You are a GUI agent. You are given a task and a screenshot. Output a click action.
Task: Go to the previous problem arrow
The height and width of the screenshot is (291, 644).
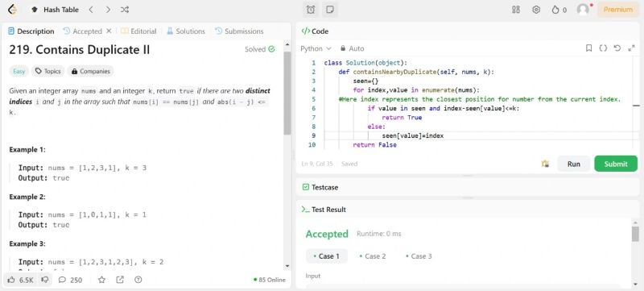tap(91, 10)
